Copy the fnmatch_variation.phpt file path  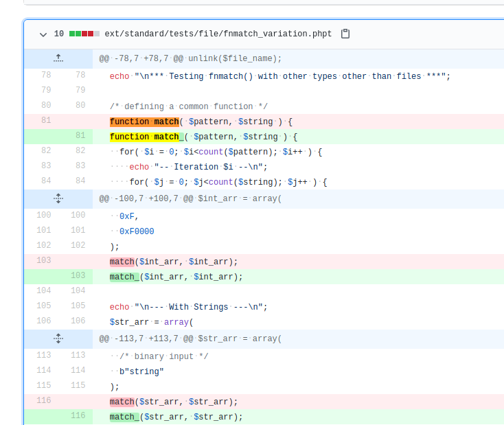(345, 34)
